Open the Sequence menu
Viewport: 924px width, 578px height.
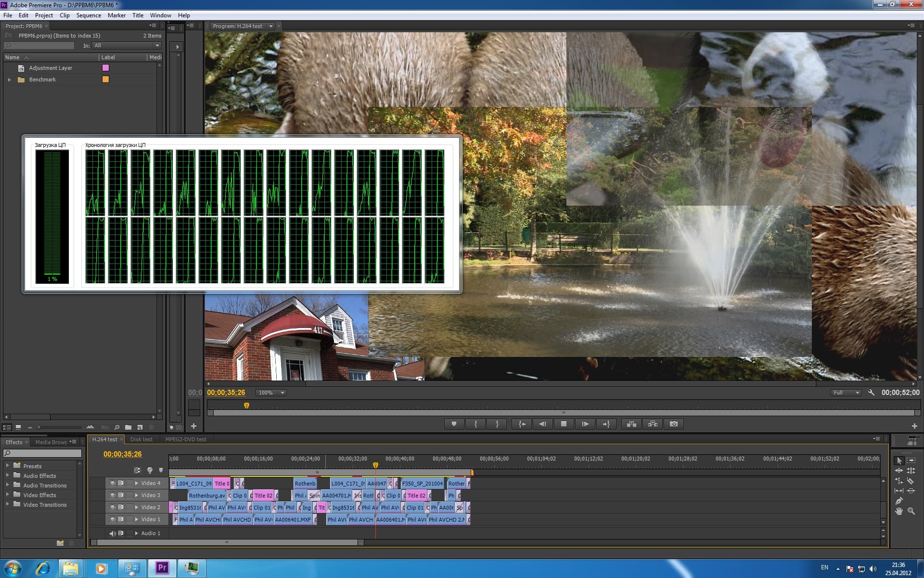(89, 15)
